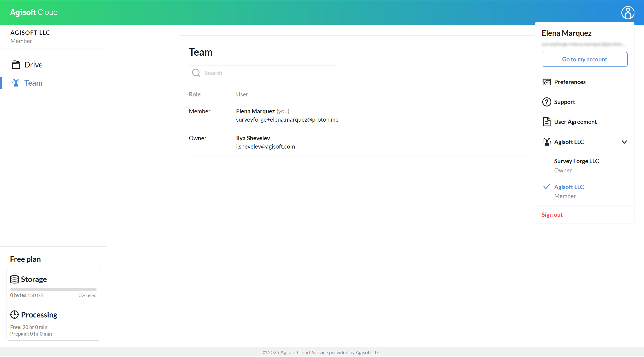Click the Team people icon in sidebar
This screenshot has height=357, width=644.
[16, 83]
